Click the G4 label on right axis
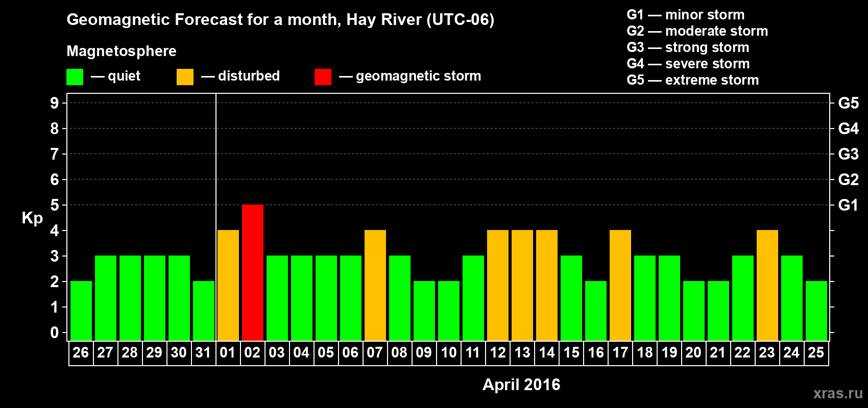868x408 pixels. (x=848, y=129)
